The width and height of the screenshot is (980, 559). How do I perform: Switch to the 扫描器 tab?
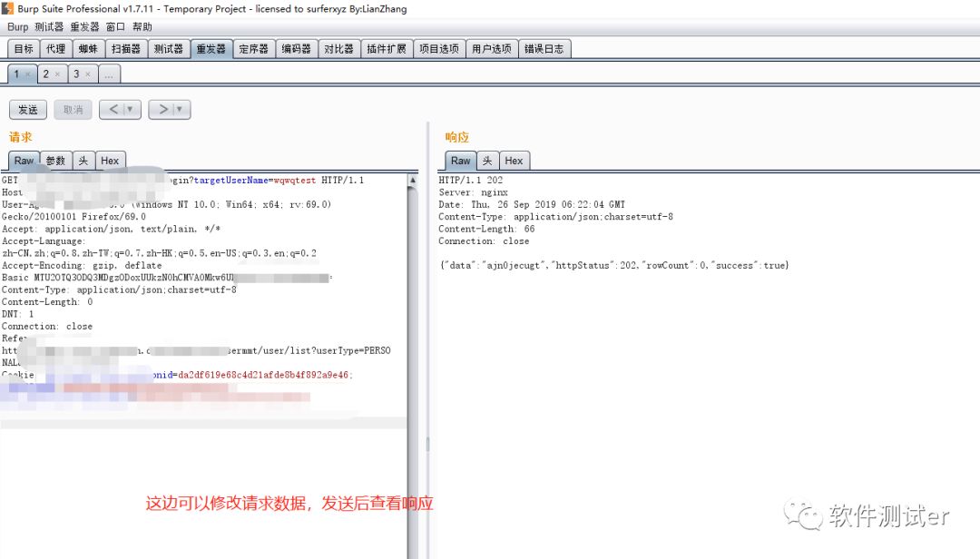tap(125, 49)
